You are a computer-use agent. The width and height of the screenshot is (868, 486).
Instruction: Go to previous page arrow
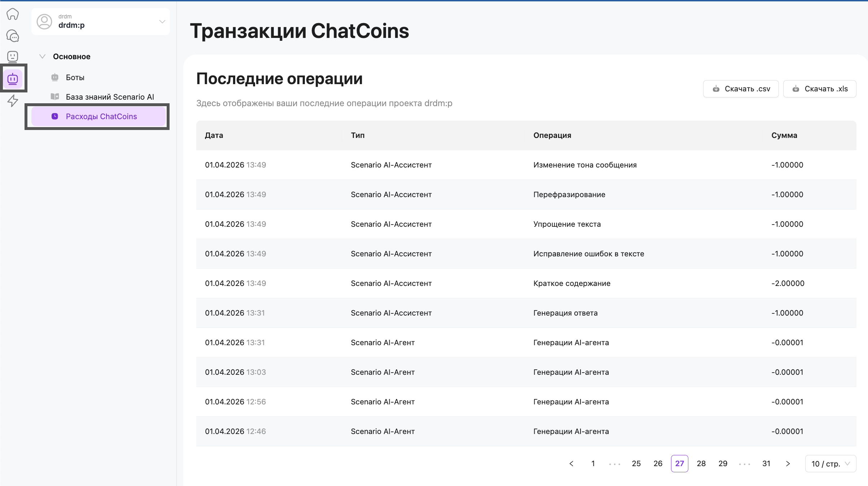coord(571,464)
